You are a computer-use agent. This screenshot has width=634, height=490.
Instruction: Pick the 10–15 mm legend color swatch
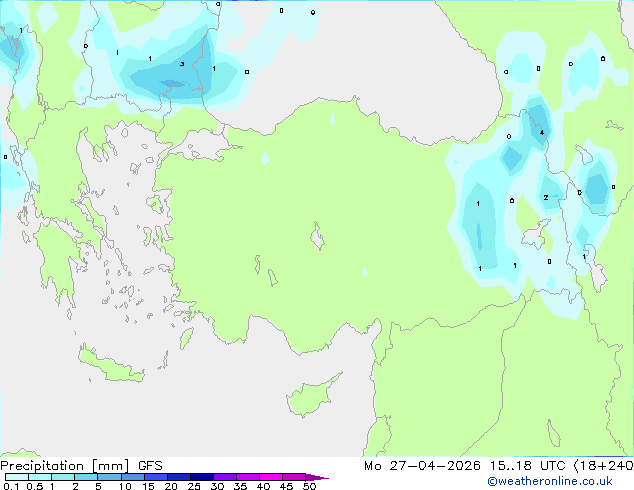pos(133,477)
